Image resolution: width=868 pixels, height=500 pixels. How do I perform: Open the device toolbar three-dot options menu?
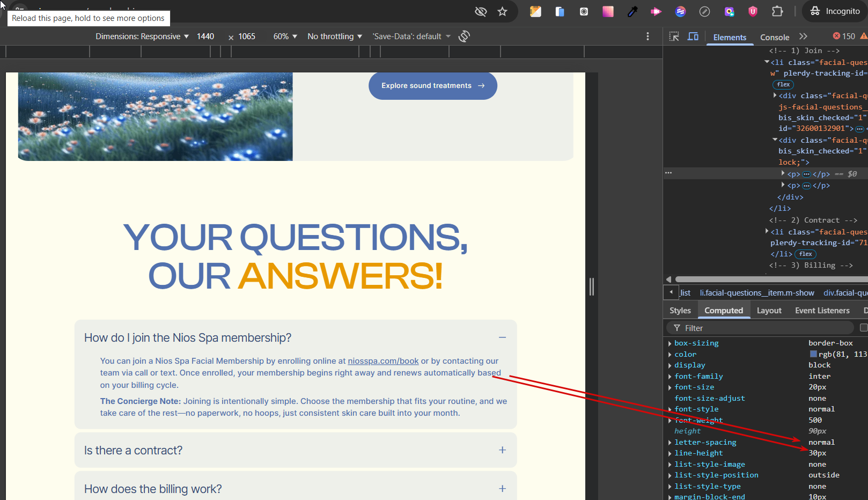coord(648,36)
